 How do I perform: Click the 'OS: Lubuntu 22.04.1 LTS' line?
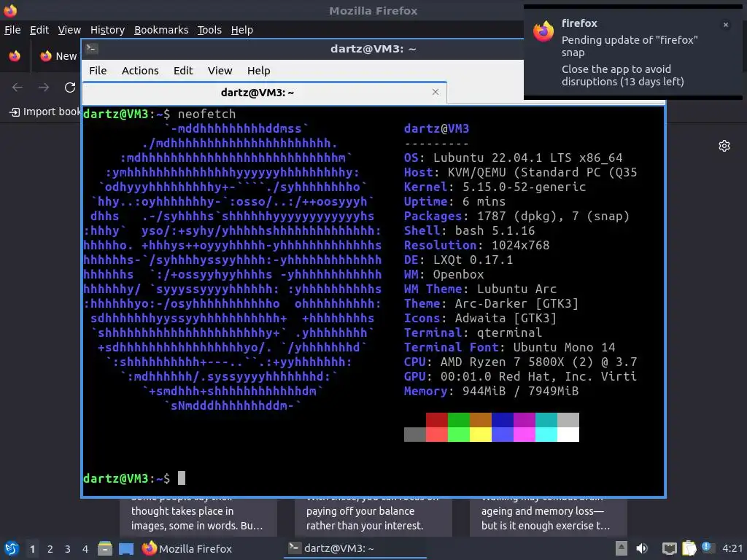[x=513, y=157]
